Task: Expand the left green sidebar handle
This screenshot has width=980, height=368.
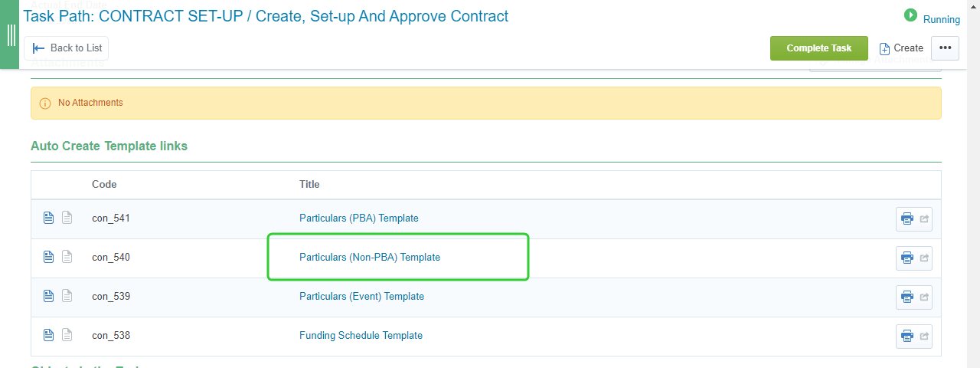Action: pyautogui.click(x=10, y=34)
